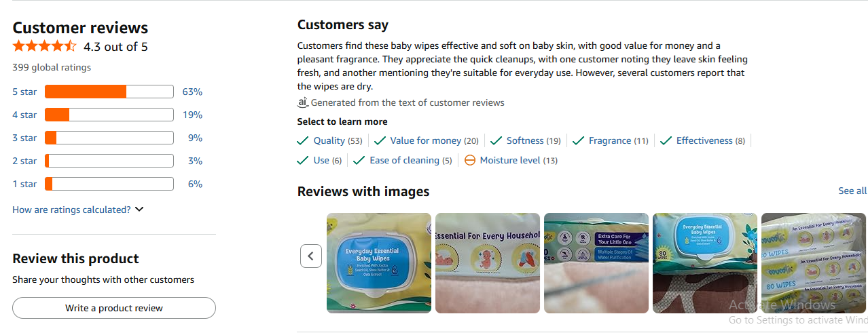Select the 'Use' aspect filter
868x333 pixels.
pos(321,161)
